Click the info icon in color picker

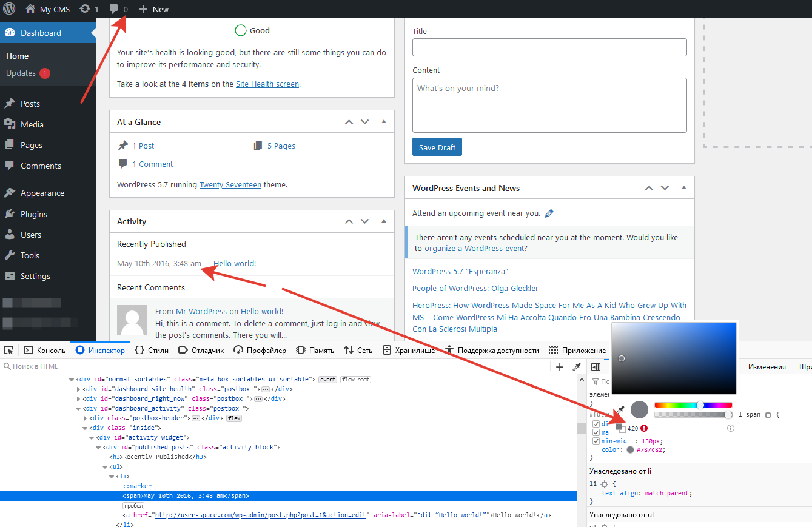pos(731,428)
